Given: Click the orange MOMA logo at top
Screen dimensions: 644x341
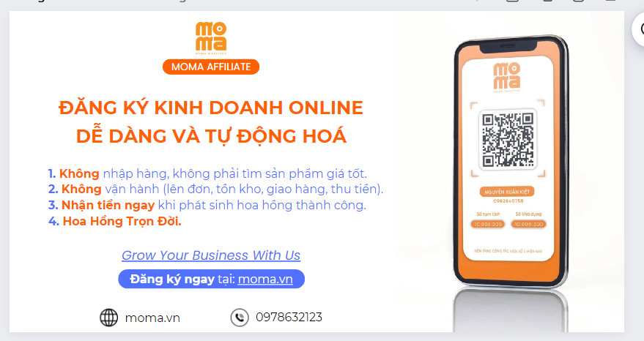Looking at the screenshot, I should 211,38.
